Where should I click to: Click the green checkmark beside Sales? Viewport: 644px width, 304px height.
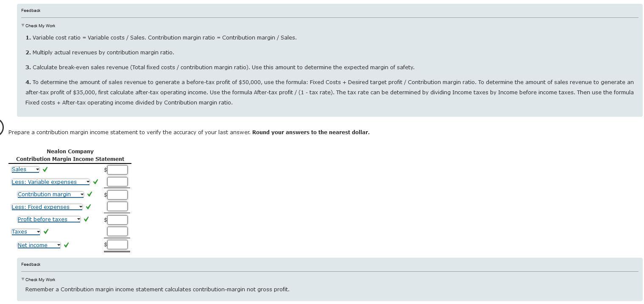(45, 169)
